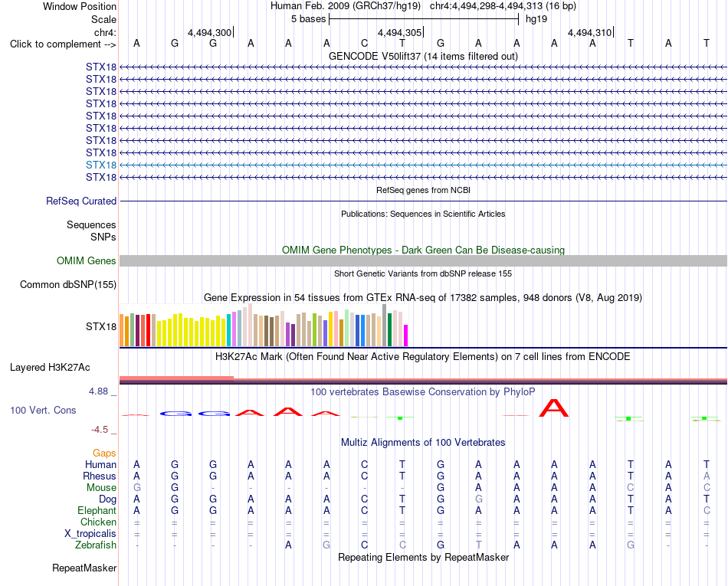Click the orange Gaps label

[104, 453]
